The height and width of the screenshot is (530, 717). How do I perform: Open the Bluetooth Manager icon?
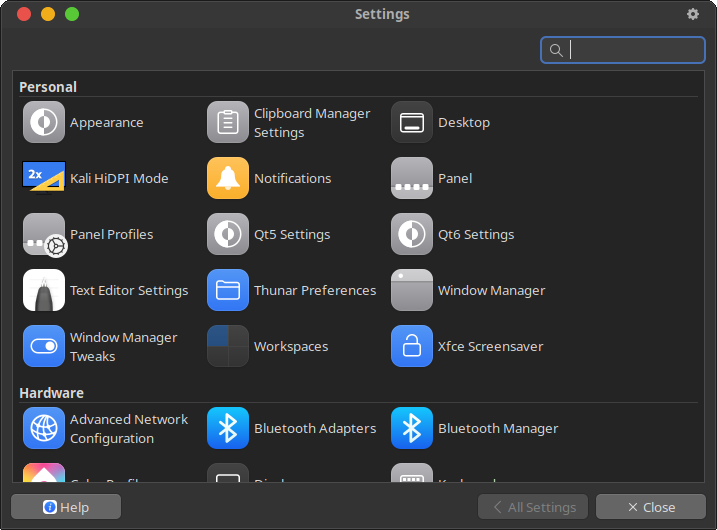pyautogui.click(x=412, y=428)
